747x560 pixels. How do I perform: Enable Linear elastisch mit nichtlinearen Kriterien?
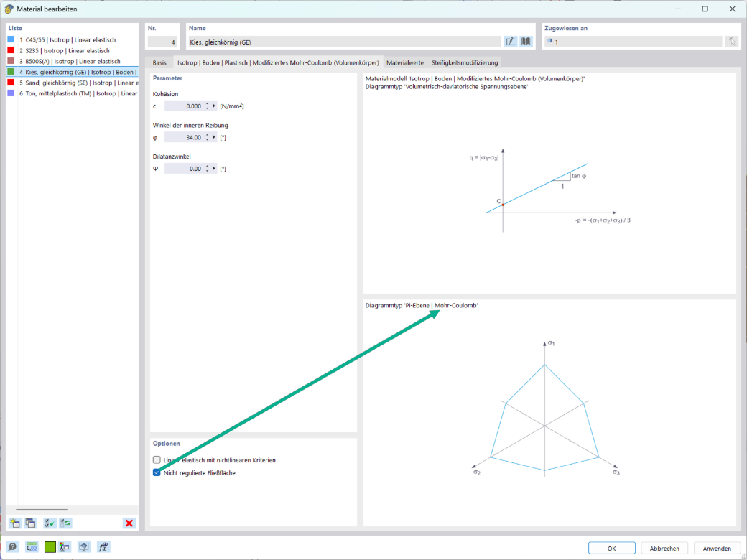157,460
